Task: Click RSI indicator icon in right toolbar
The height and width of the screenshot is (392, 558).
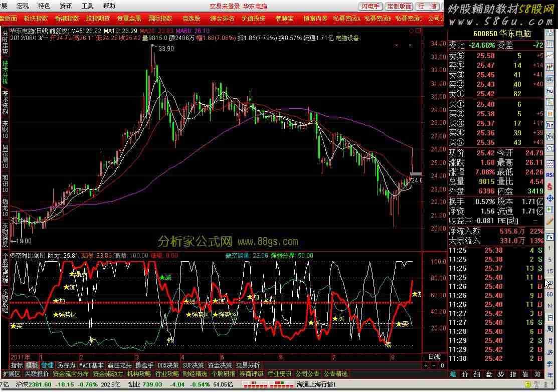Action: click(x=550, y=174)
